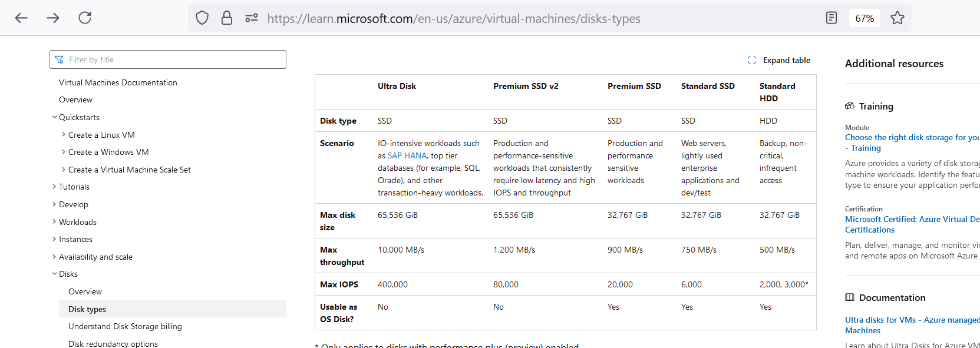Viewport: 980px width, 348px height.
Task: Reload the page with the refresh icon
Action: point(85,18)
